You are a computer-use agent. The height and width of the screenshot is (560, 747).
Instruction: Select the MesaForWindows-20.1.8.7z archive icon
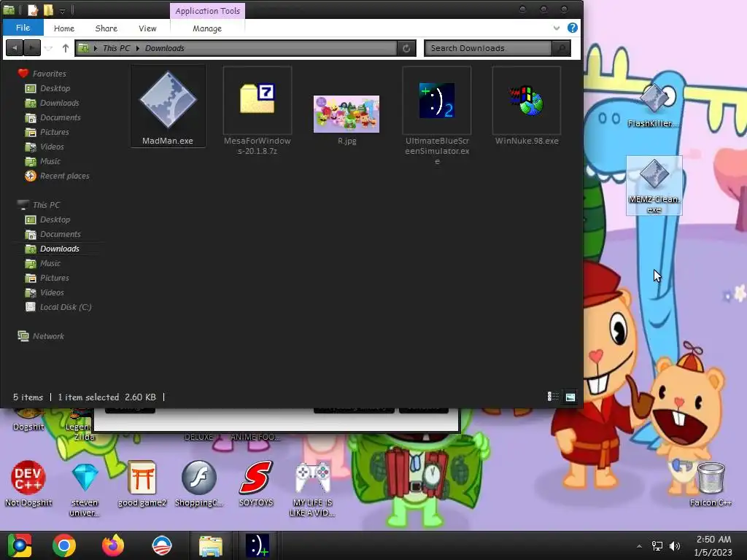[258, 98]
